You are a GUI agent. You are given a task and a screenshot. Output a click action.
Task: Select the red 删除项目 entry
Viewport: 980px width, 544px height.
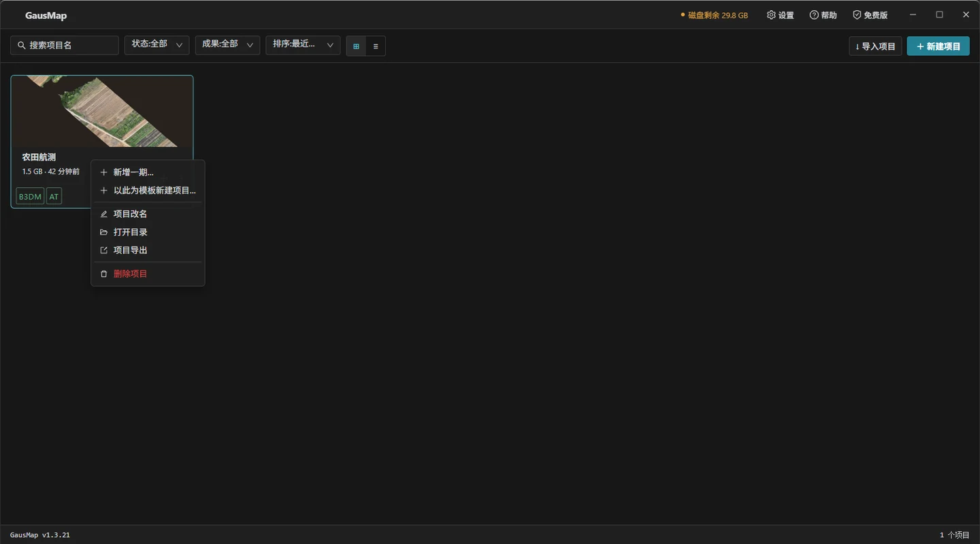click(x=148, y=274)
